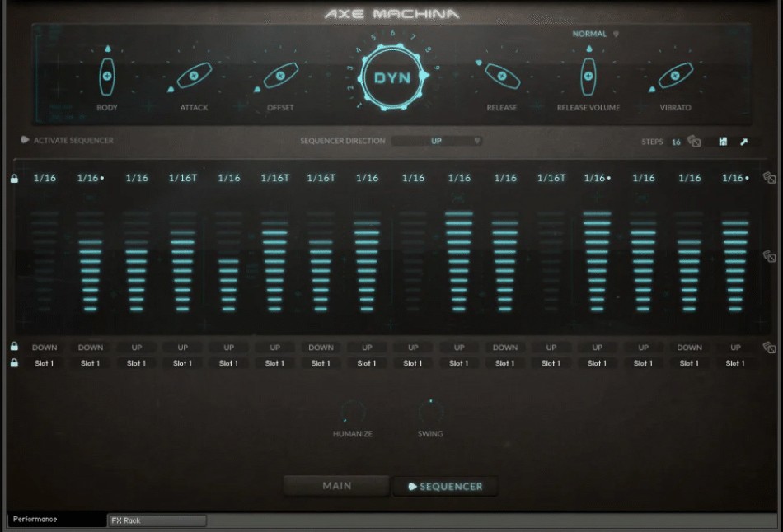Open the Sequencer Direction dropdown showing UP
Viewport: 783px width, 532px height.
(x=437, y=141)
